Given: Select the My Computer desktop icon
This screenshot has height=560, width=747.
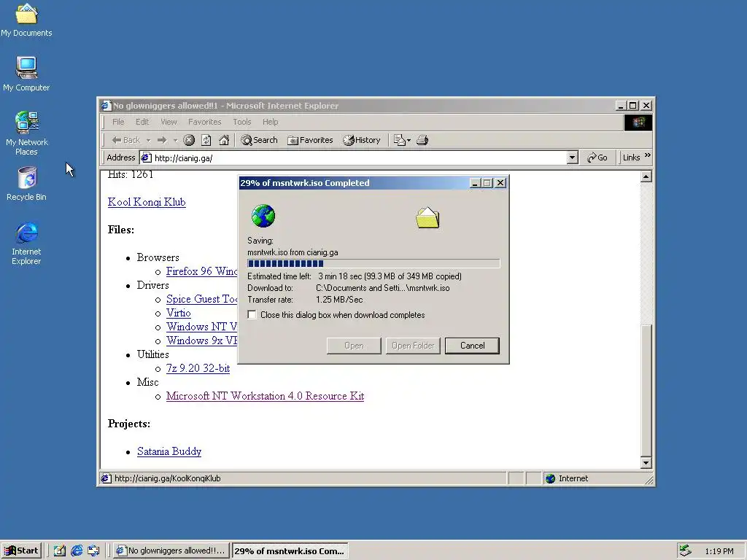Looking at the screenshot, I should (x=26, y=74).
